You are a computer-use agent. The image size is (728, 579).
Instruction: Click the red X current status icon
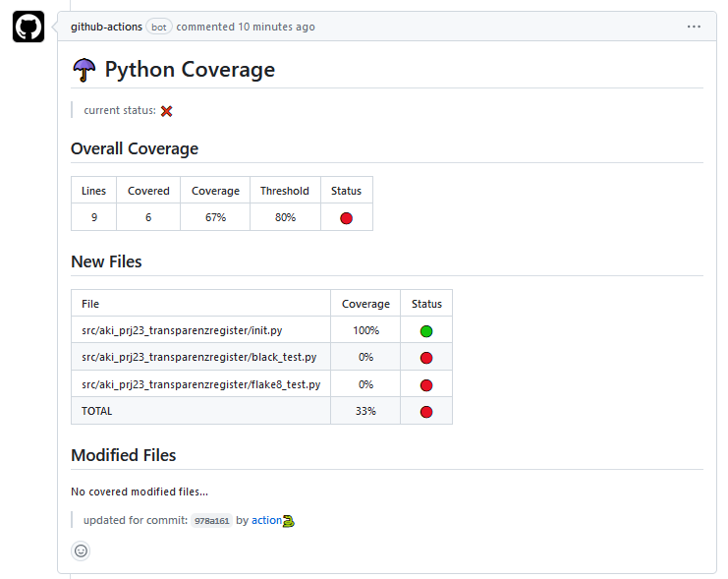coord(166,111)
